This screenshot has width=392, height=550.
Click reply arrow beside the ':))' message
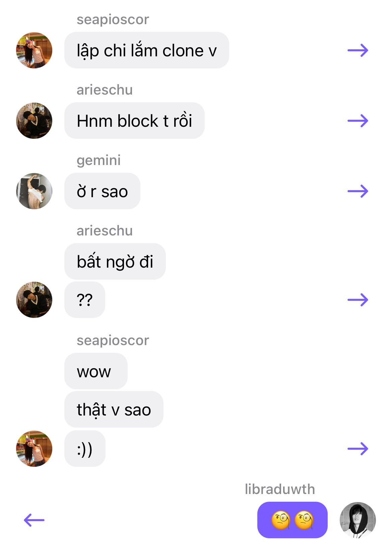click(x=358, y=449)
